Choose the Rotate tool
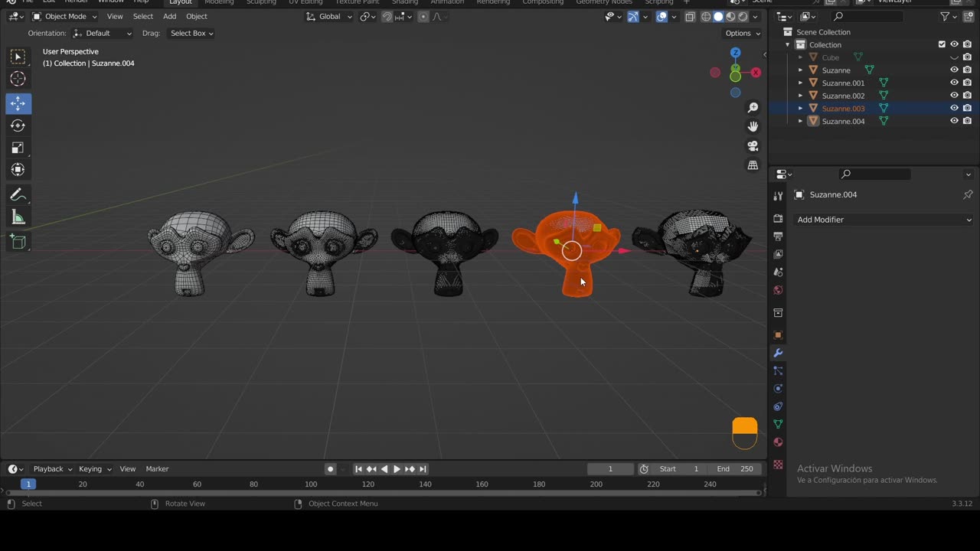The image size is (980, 551). tap(18, 126)
